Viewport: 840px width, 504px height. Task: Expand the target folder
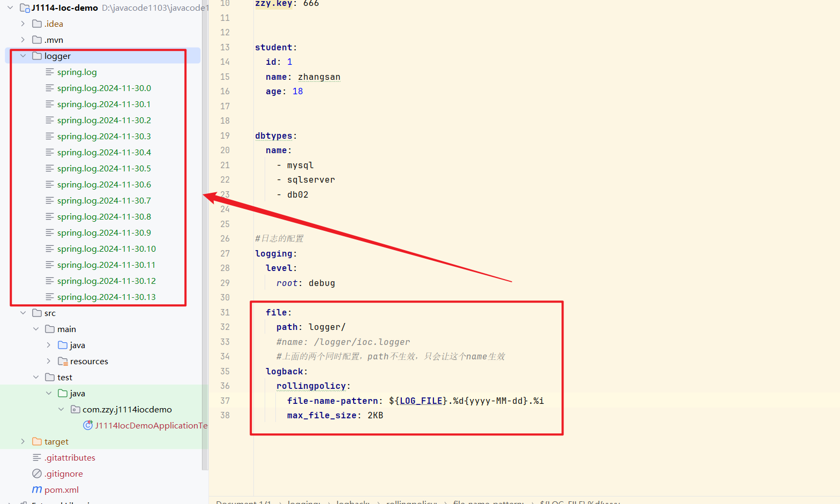point(22,441)
